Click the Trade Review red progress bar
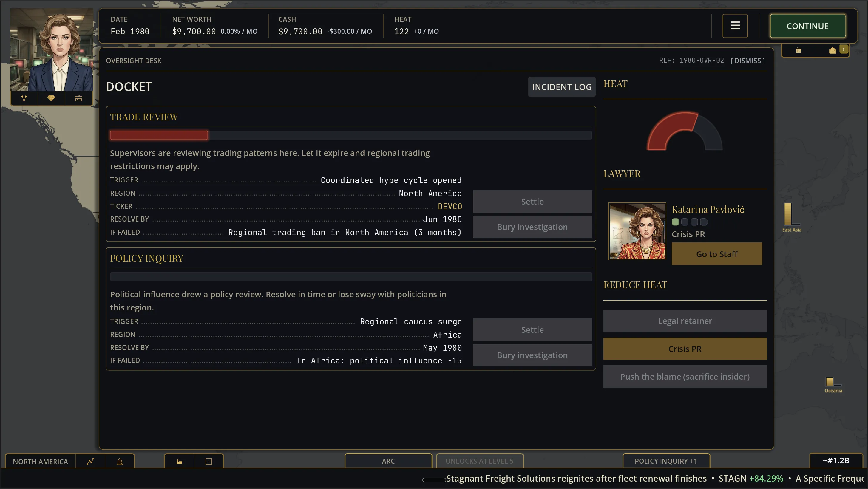The width and height of the screenshot is (868, 489). tap(159, 135)
